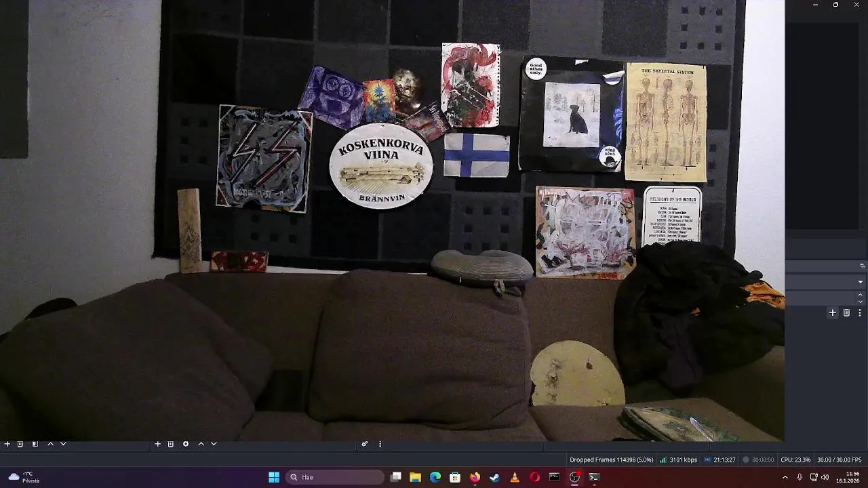868x488 pixels.
Task: Click the dock float icon in right panel
Action: pyautogui.click(x=863, y=266)
